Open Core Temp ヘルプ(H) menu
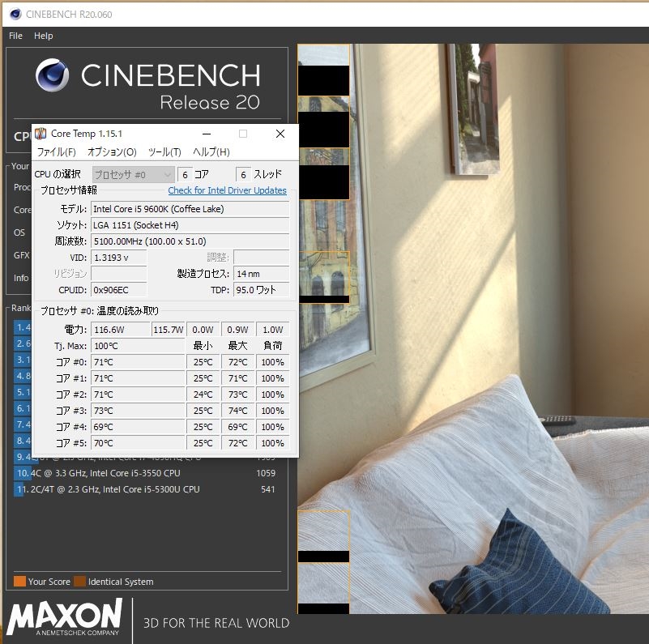The width and height of the screenshot is (649, 644). 211,152
